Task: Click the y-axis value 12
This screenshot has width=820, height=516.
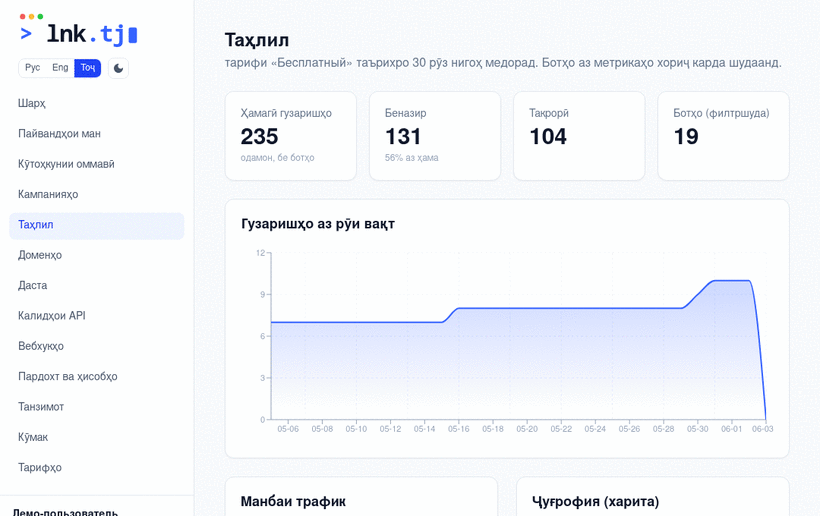Action: pyautogui.click(x=260, y=253)
